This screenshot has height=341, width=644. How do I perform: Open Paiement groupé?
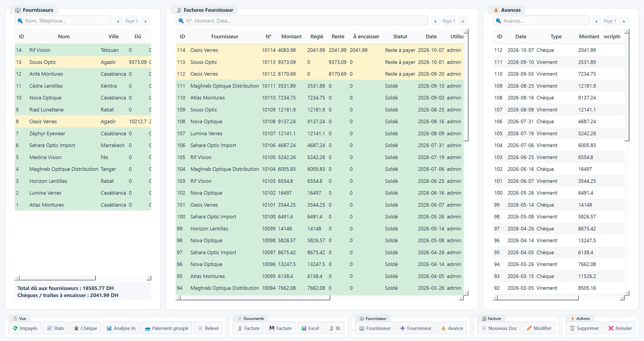(166, 328)
